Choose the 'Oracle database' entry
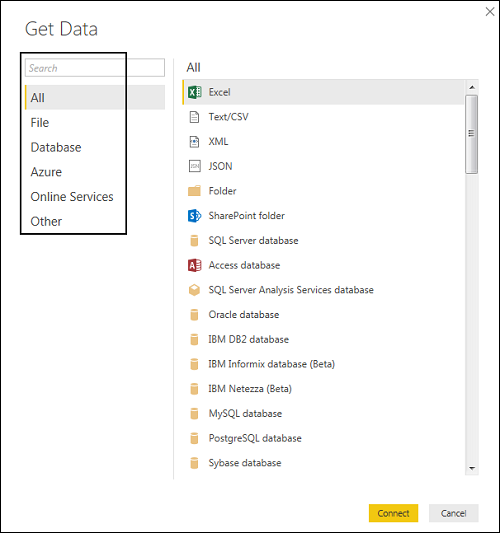Image resolution: width=500 pixels, height=533 pixels. pos(244,315)
